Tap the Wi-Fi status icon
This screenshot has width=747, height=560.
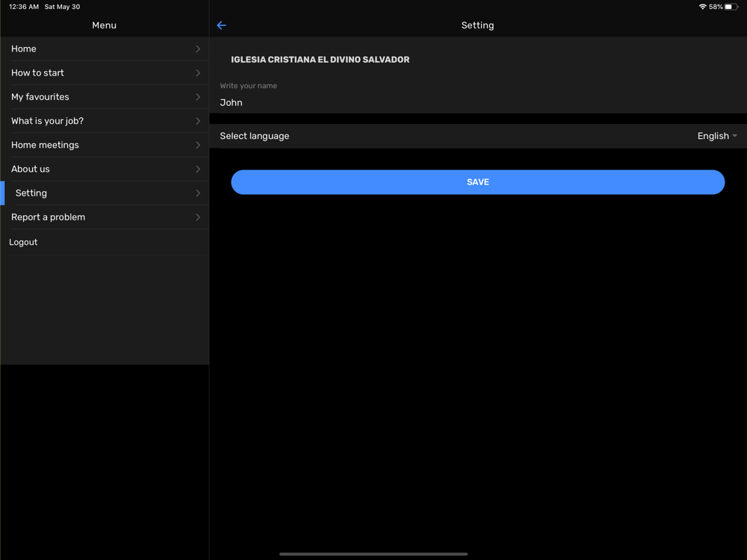[702, 7]
